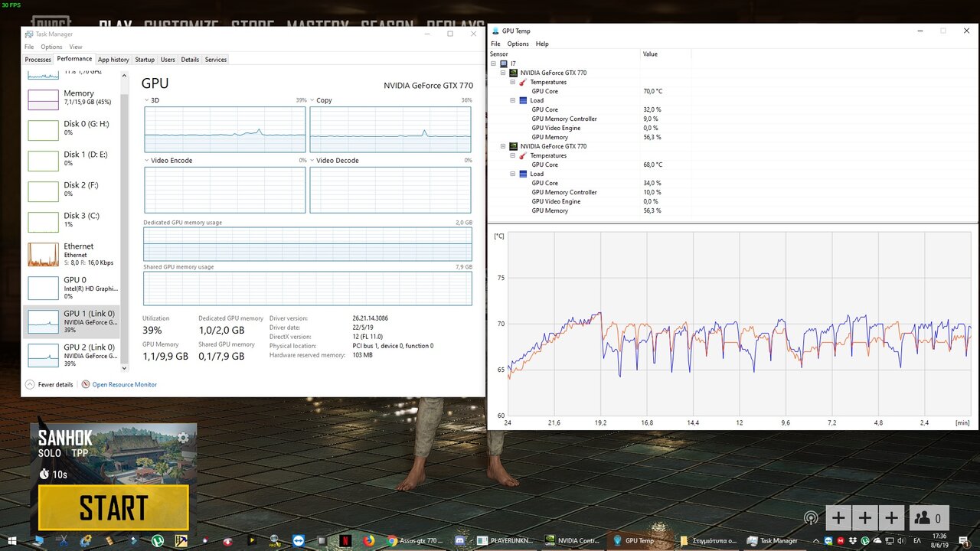Click the Dropbox tray icon

pos(853,541)
